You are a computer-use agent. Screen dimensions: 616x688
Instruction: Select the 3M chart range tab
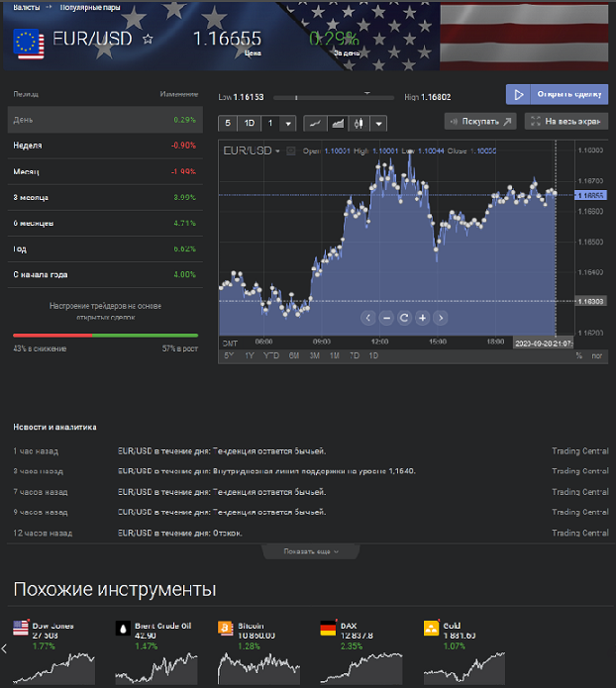tap(314, 355)
